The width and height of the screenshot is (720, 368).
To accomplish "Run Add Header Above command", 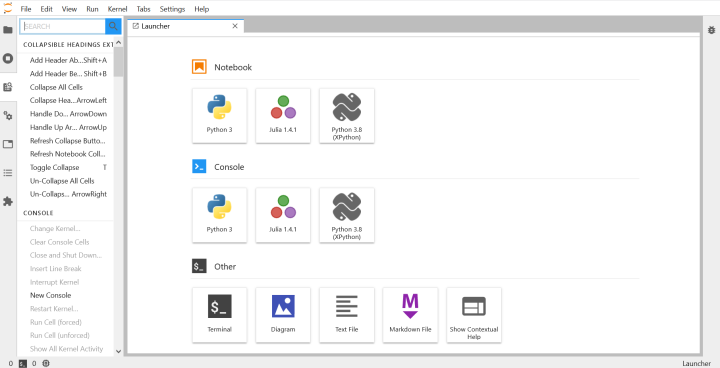I will click(x=68, y=60).
